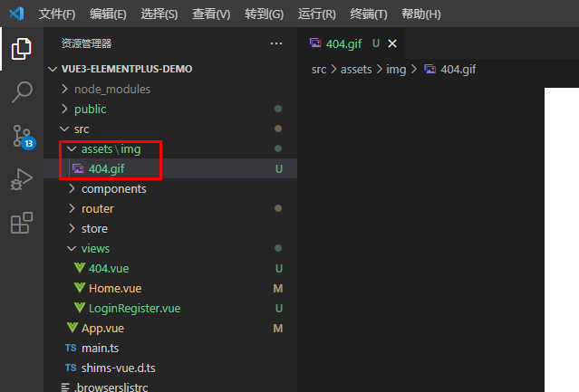
Task: Click the white image preview area
Action: coord(562,240)
